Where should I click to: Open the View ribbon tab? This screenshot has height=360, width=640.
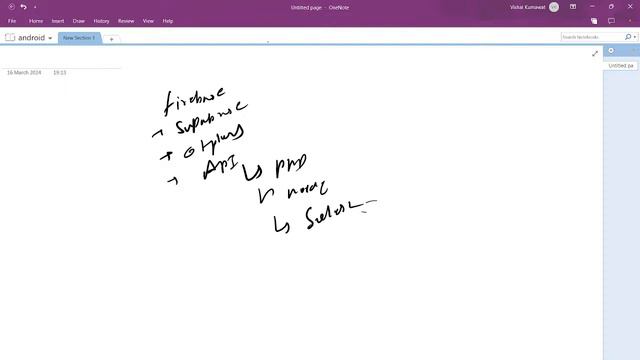point(148,21)
